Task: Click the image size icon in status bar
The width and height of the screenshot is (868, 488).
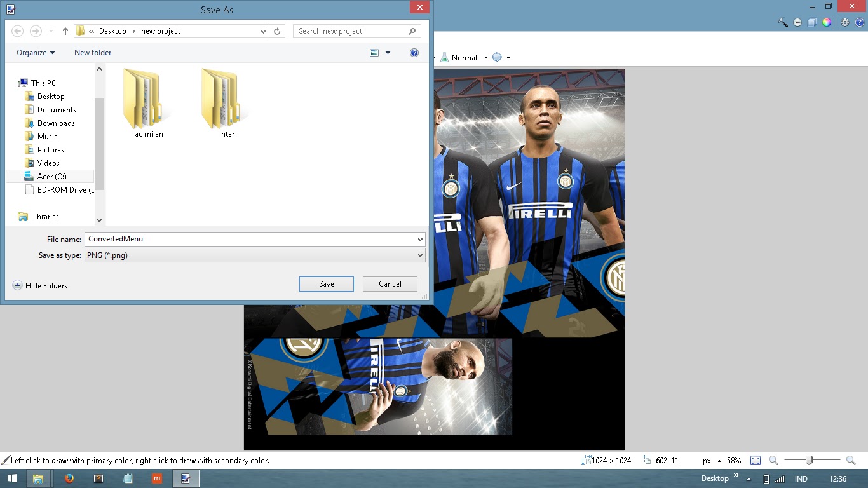Action: [587, 461]
